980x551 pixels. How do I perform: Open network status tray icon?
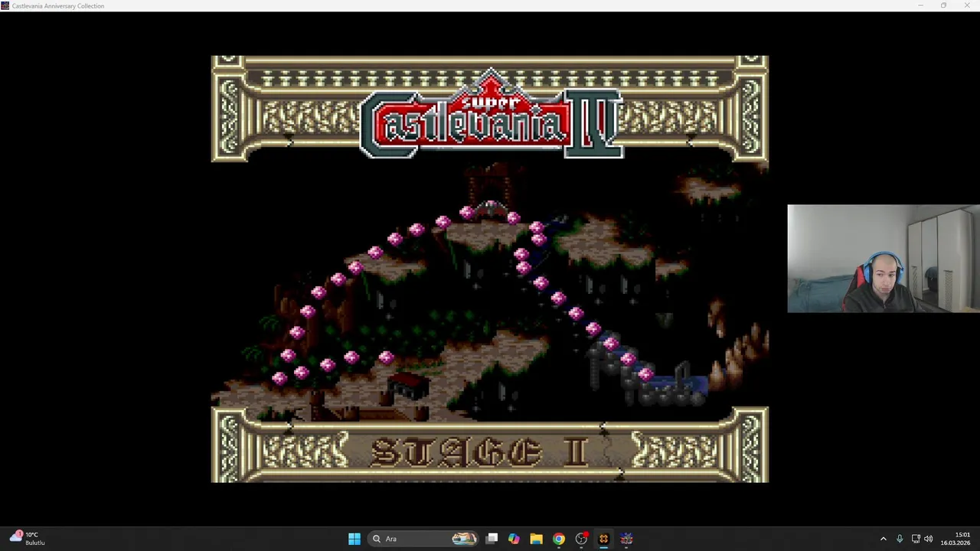click(915, 539)
